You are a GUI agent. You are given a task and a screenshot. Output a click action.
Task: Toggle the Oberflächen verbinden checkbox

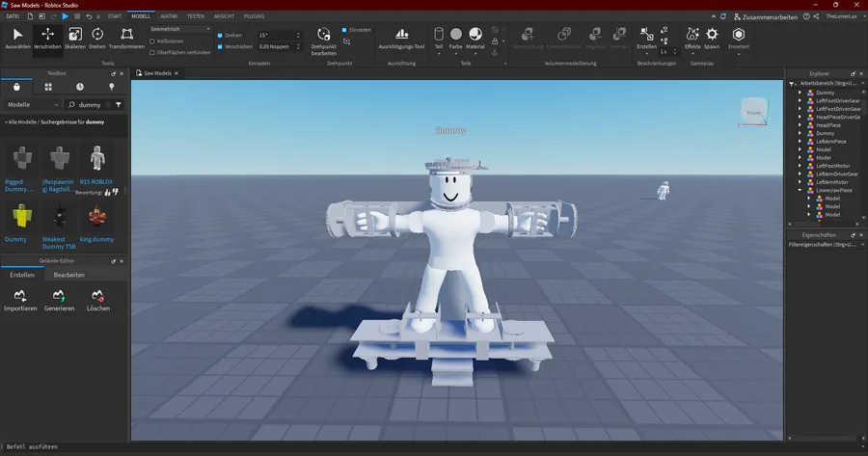[152, 52]
